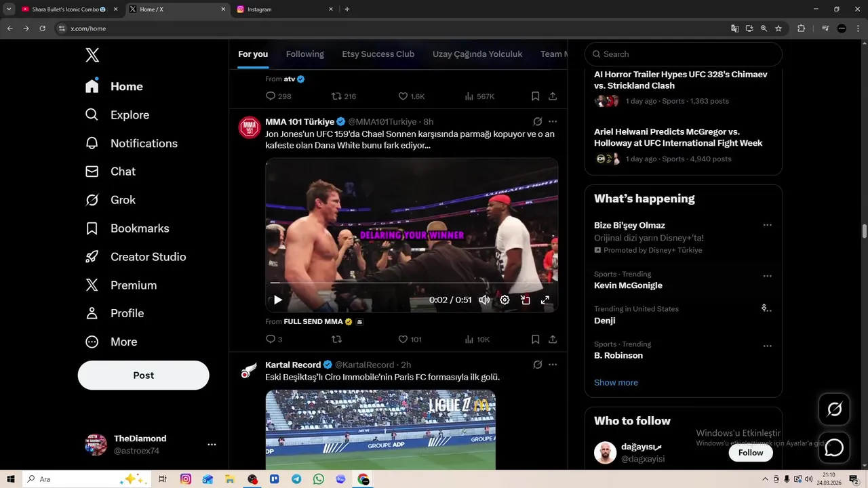
Task: Open Notifications page
Action: coord(131,144)
